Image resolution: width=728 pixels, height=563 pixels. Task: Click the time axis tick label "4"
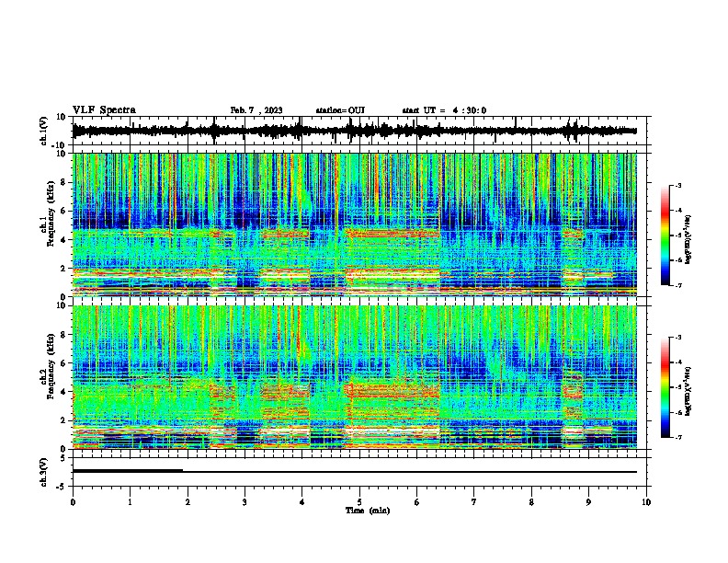(302, 502)
